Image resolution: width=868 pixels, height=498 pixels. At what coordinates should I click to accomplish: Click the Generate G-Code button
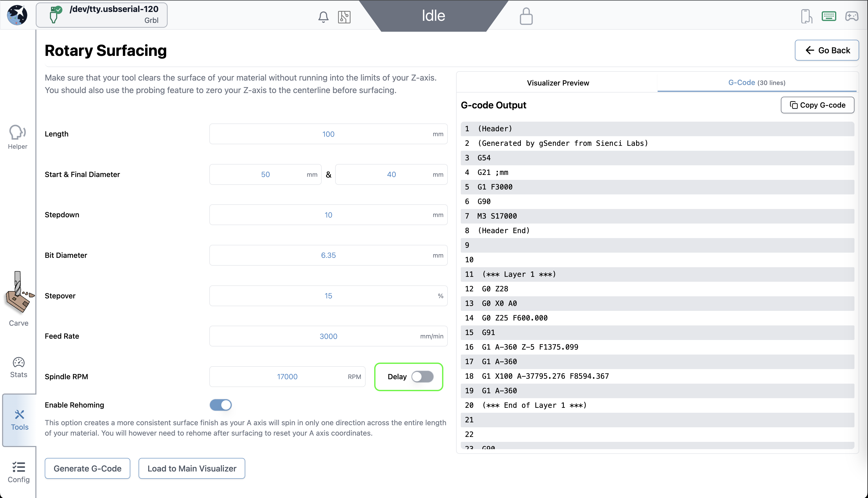coord(87,468)
